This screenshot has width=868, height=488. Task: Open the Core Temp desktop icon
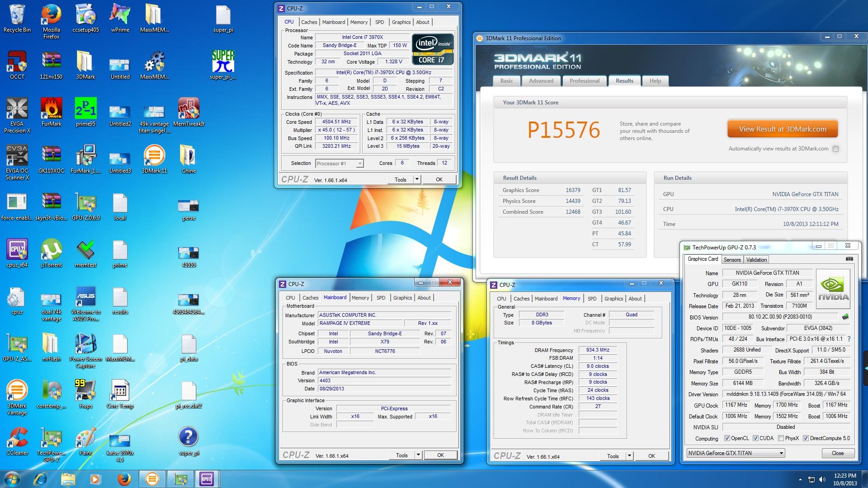(120, 394)
